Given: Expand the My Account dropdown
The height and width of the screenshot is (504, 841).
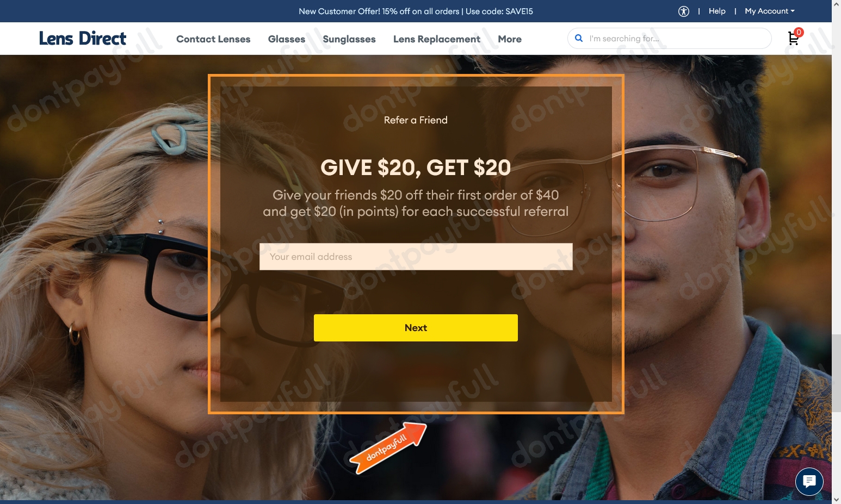Looking at the screenshot, I should point(770,11).
